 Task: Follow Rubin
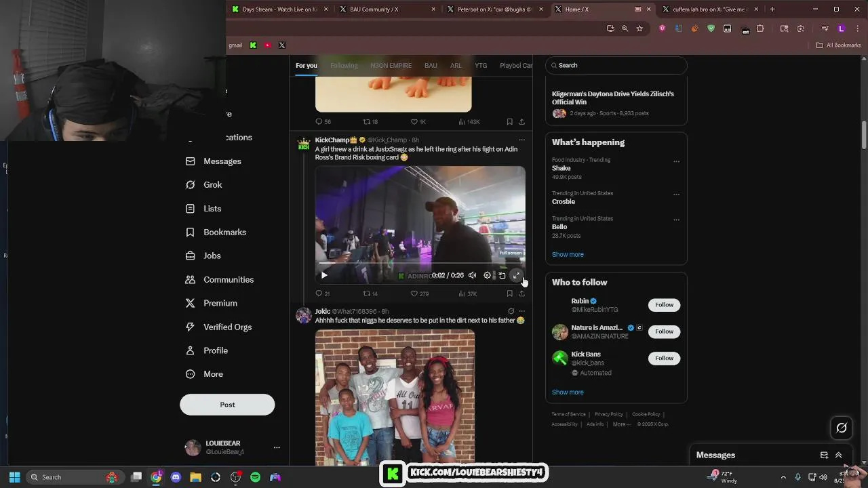(664, 305)
